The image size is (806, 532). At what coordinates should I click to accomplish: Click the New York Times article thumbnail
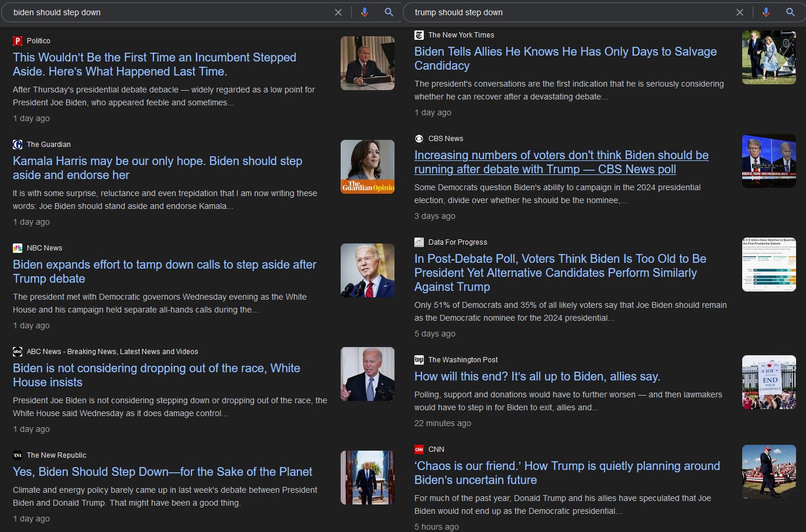pos(769,57)
